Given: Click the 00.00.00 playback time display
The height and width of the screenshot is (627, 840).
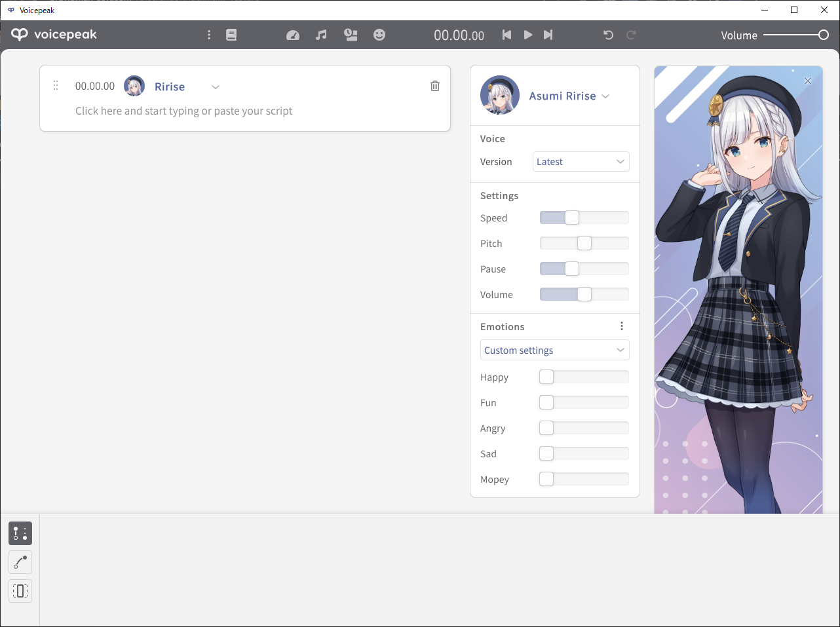Looking at the screenshot, I should coord(459,35).
